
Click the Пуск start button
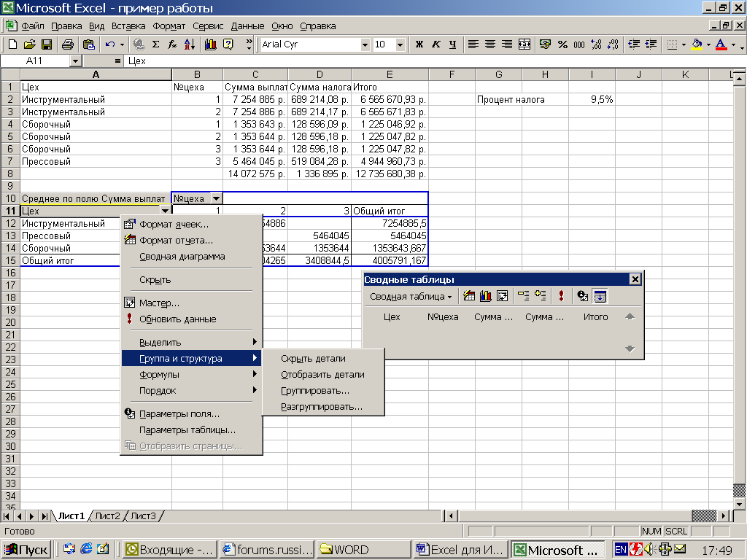26,550
